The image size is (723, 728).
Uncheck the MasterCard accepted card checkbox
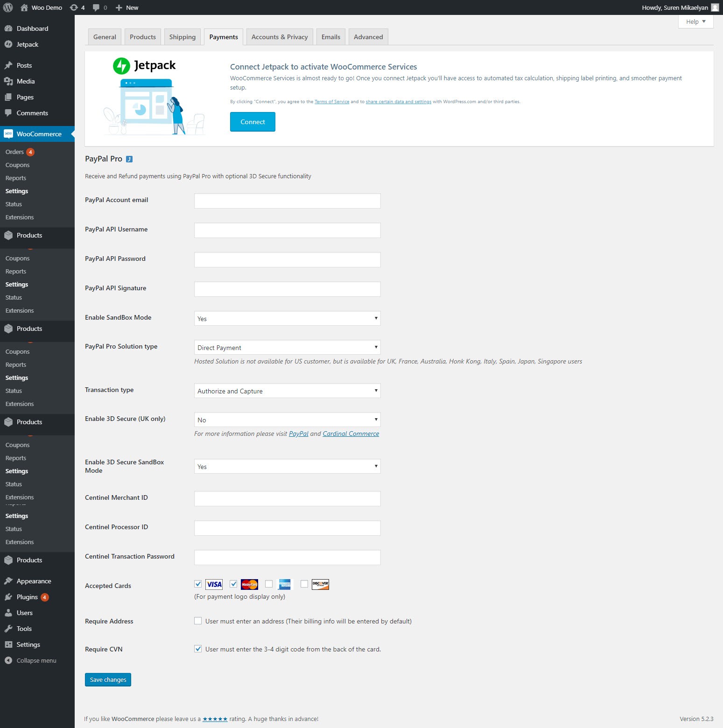[233, 584]
